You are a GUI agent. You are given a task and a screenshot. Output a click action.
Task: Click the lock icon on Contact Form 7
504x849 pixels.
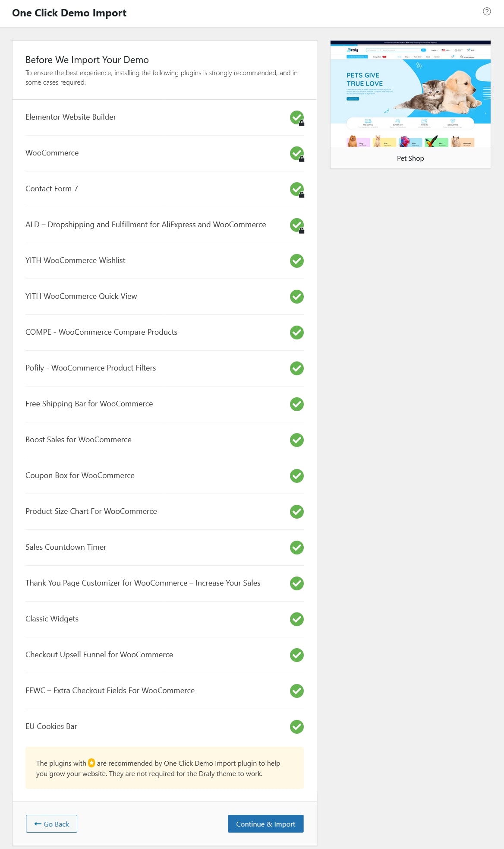click(302, 195)
